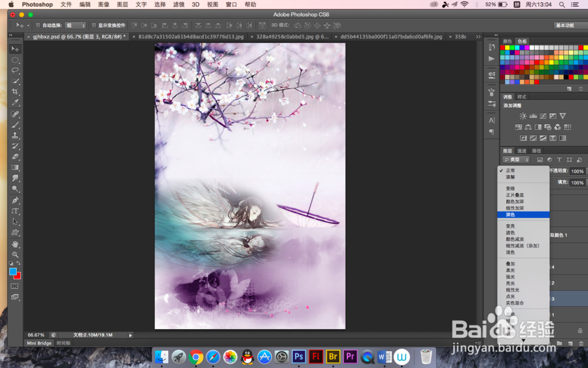This screenshot has width=588, height=368.
Task: Add a Color Balance adjustment
Action: [528, 127]
